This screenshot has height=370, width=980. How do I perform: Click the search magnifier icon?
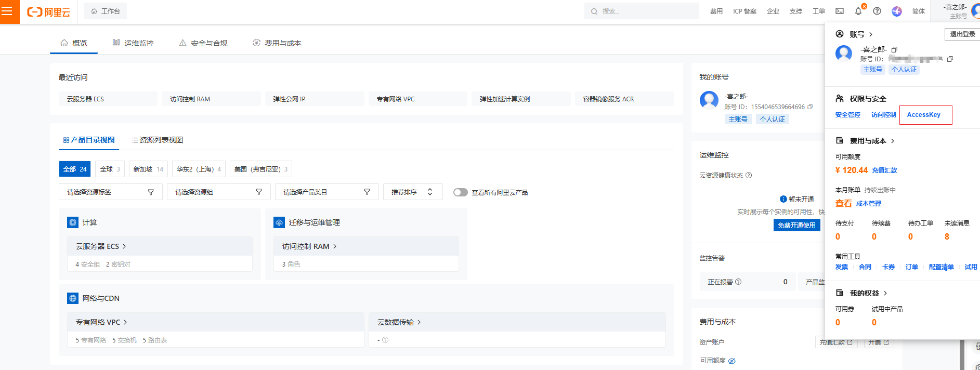(x=594, y=11)
